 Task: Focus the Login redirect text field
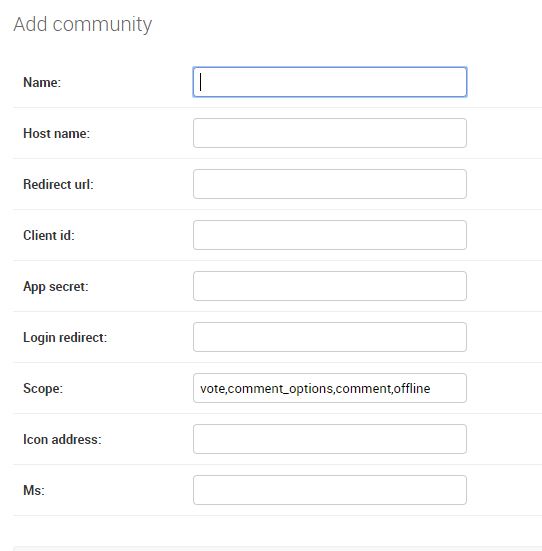tap(330, 337)
